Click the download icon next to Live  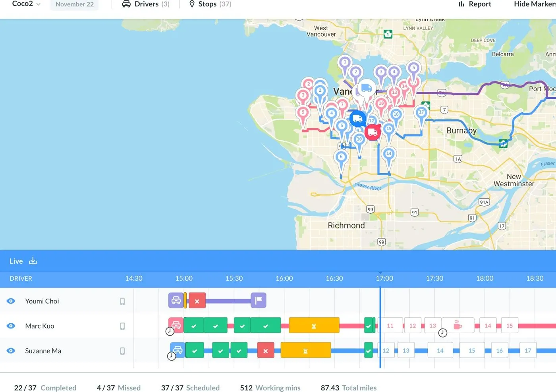(x=33, y=261)
